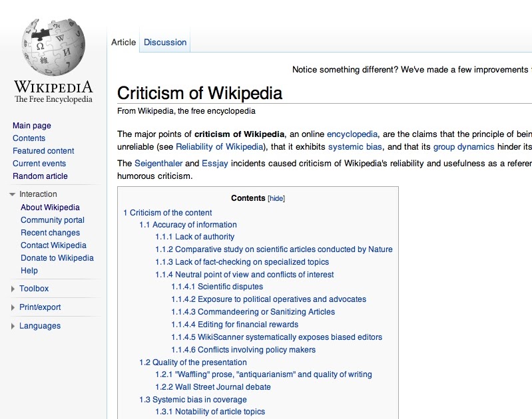The width and height of the screenshot is (532, 419).
Task: Follow the encyclopedia link in intro
Action: coord(352,134)
